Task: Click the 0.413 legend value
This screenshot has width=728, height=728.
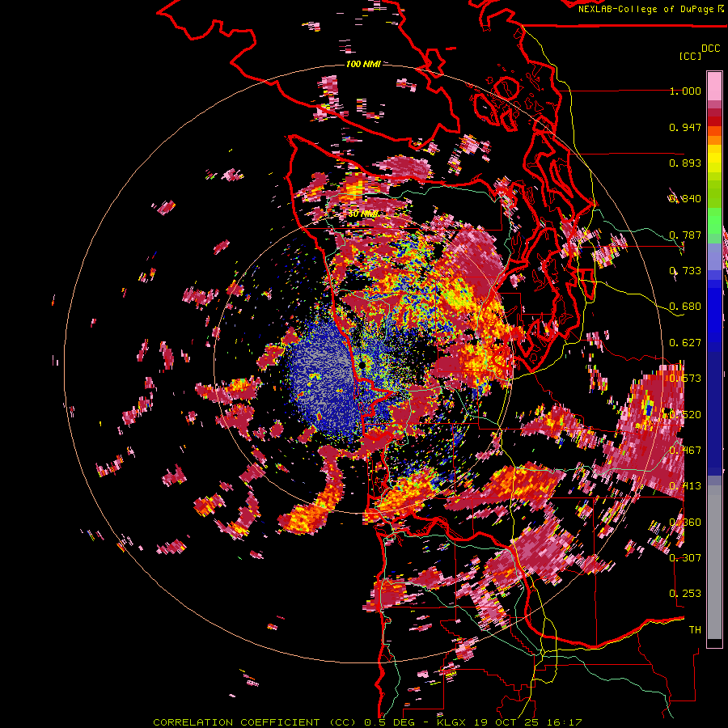Action: pyautogui.click(x=685, y=486)
